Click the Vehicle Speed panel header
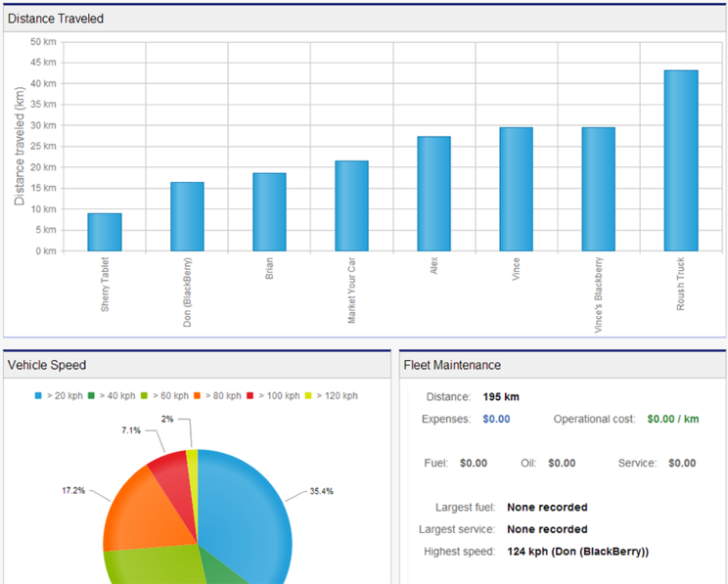 click(x=198, y=365)
